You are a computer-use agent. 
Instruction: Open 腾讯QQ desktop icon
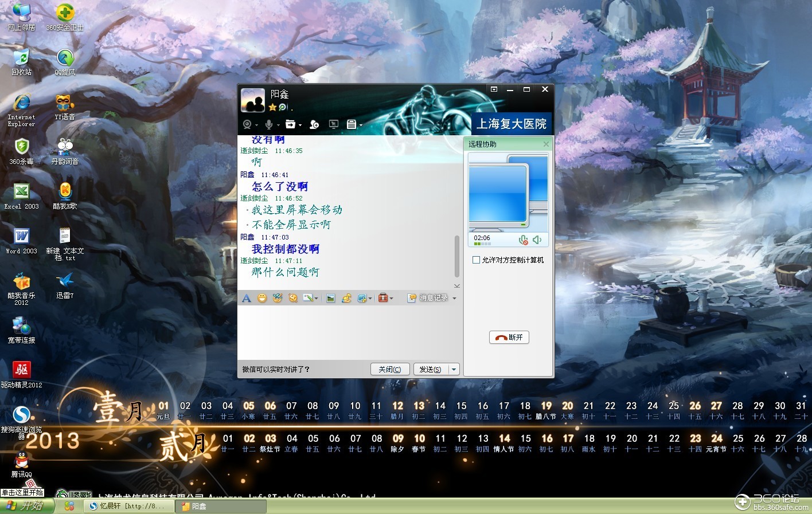tap(21, 464)
